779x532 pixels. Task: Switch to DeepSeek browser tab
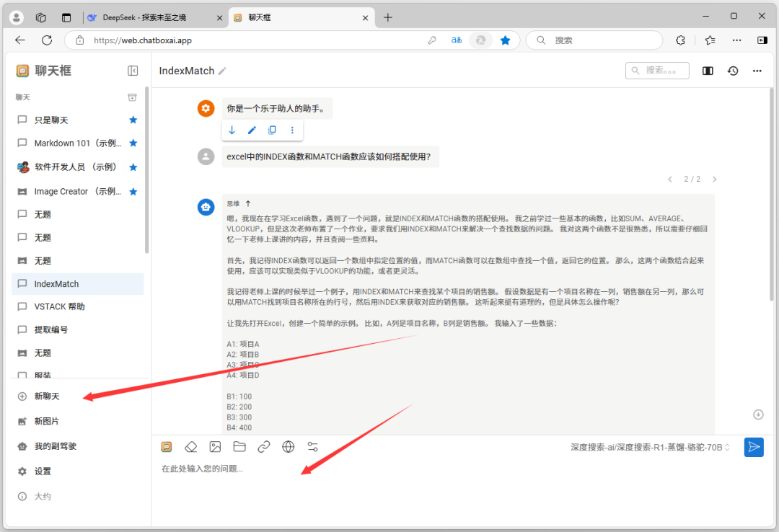pos(156,17)
